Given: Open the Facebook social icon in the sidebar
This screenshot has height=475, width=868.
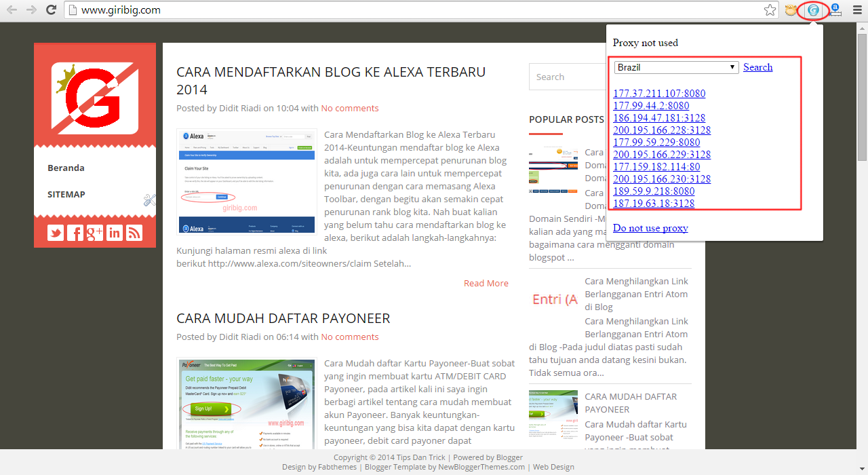Looking at the screenshot, I should point(75,233).
